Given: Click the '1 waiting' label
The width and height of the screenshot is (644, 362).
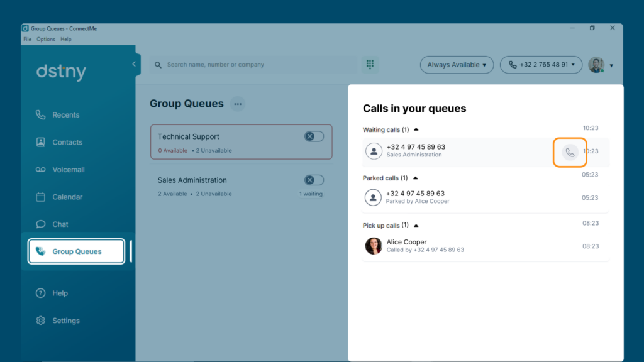Looking at the screenshot, I should pyautogui.click(x=311, y=194).
